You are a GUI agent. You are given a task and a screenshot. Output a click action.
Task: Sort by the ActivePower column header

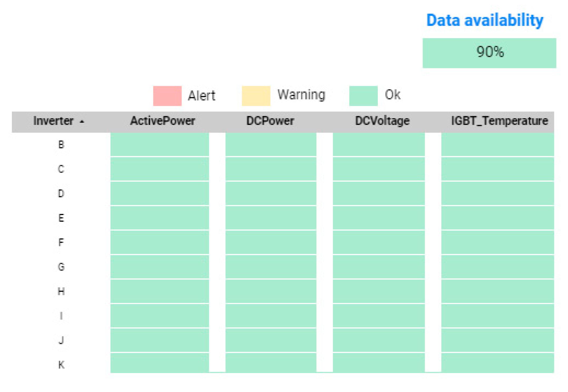click(x=163, y=121)
